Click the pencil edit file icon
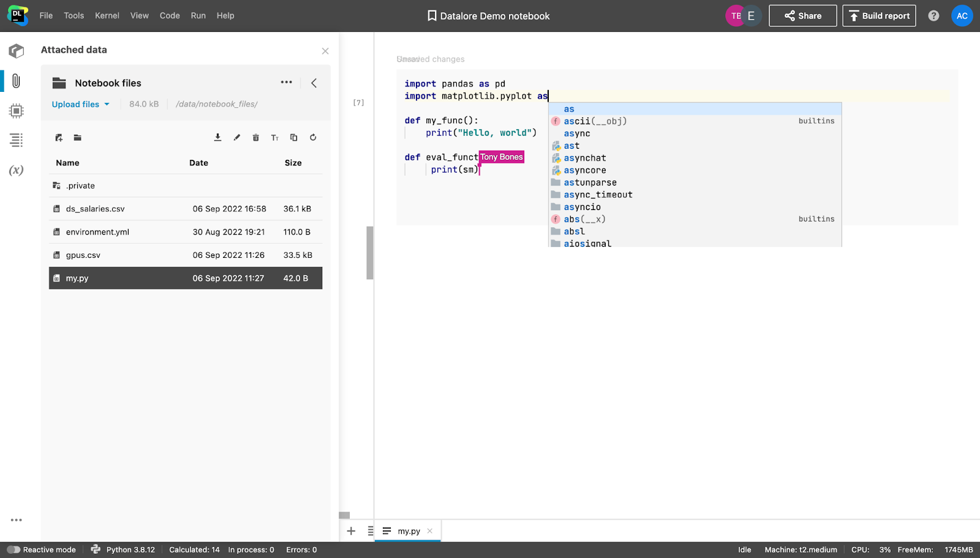 tap(236, 138)
